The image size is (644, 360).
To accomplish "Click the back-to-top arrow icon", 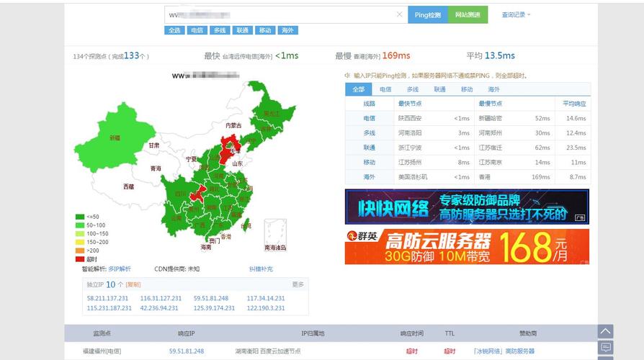I will coord(605,331).
